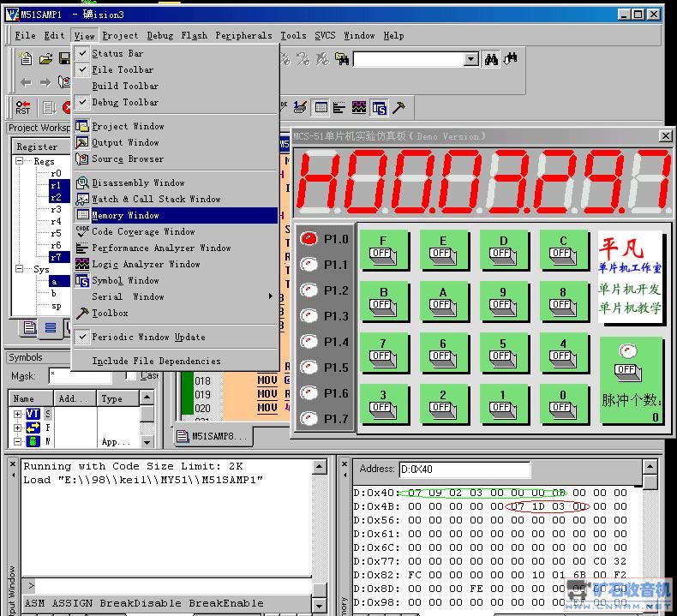Open the Project menu
This screenshot has height=616, width=677.
pos(120,35)
